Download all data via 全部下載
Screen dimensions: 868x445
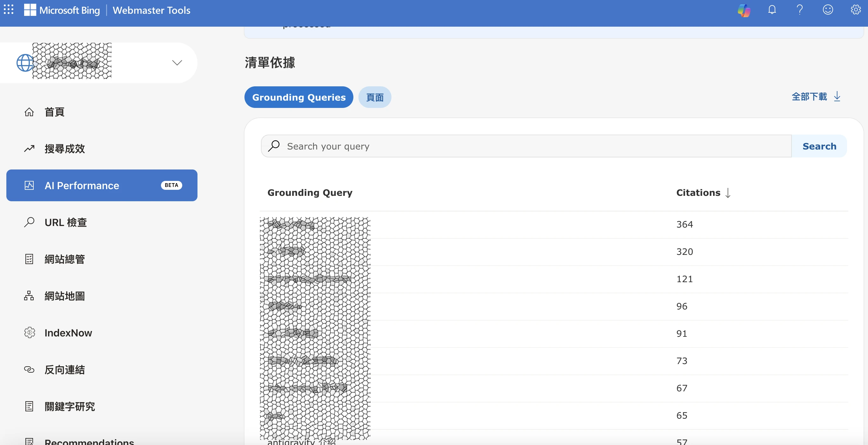click(x=809, y=97)
